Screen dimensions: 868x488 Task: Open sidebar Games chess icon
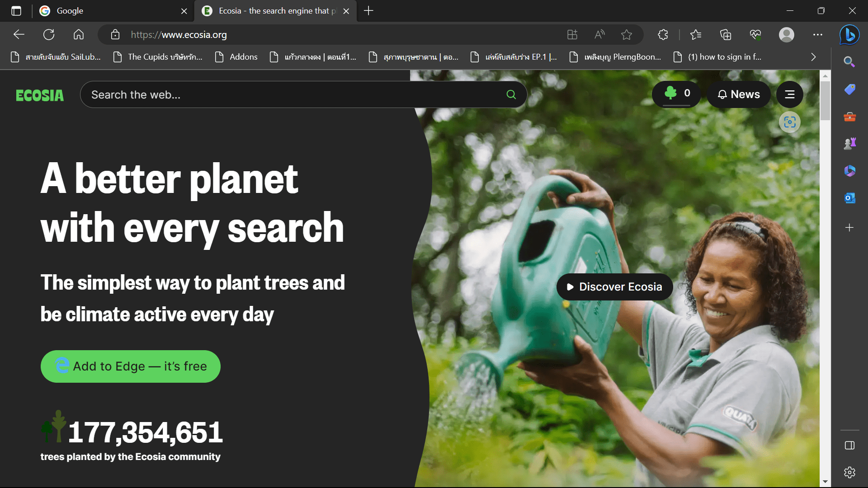coord(849,144)
